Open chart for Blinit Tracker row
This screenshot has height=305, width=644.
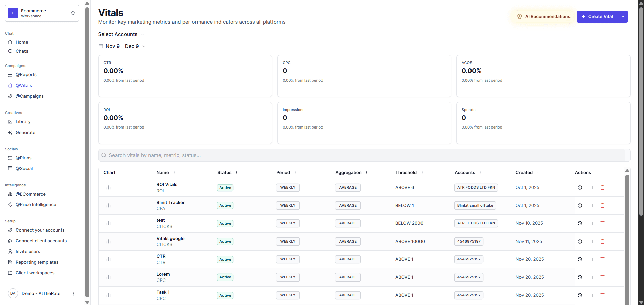pos(108,206)
